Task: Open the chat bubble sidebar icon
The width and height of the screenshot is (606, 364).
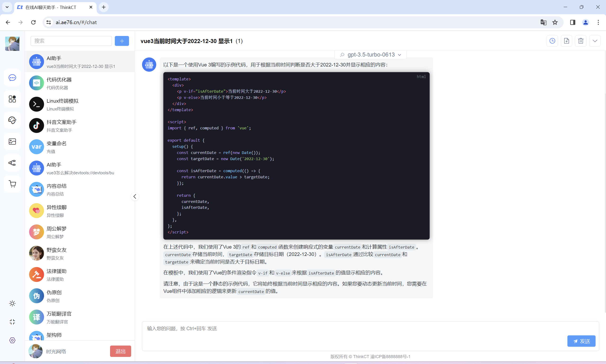Action: 12,78
